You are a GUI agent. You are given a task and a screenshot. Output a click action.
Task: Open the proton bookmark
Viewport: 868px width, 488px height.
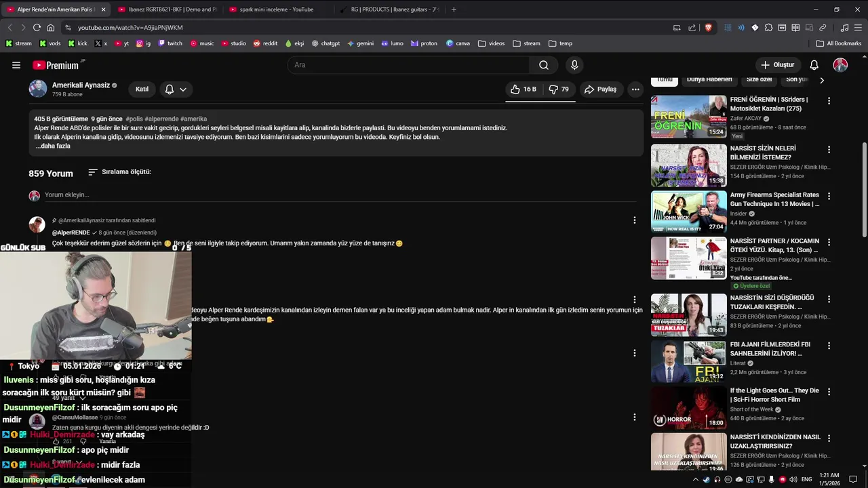click(424, 43)
